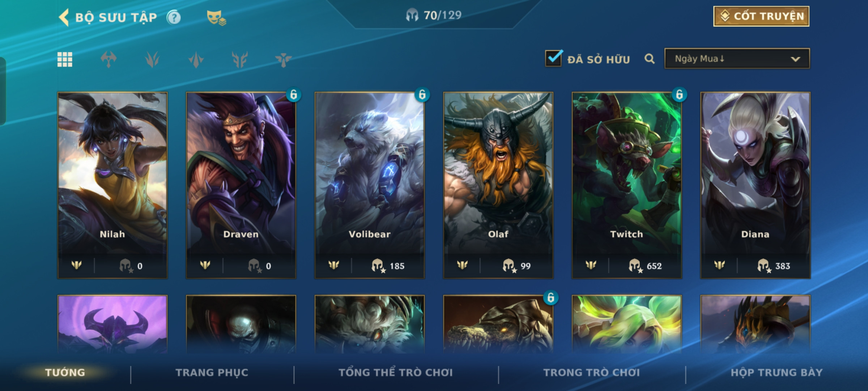The width and height of the screenshot is (868, 391).
Task: Open the mask and coins icon
Action: (x=216, y=18)
